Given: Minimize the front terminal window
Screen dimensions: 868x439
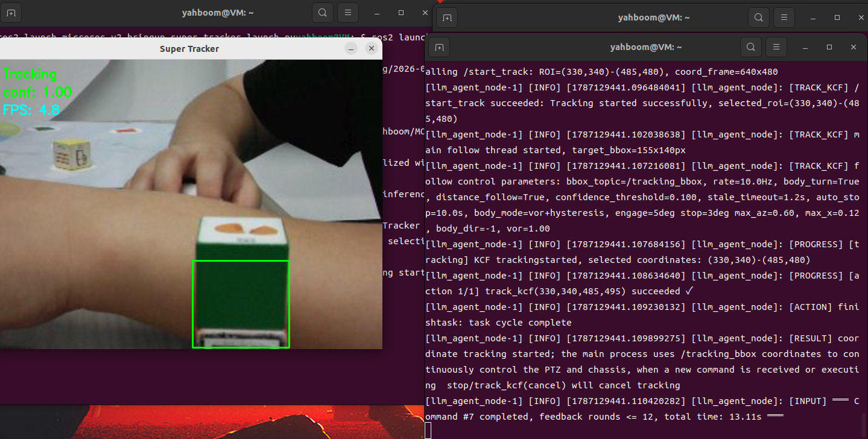Looking at the screenshot, I should (x=805, y=46).
